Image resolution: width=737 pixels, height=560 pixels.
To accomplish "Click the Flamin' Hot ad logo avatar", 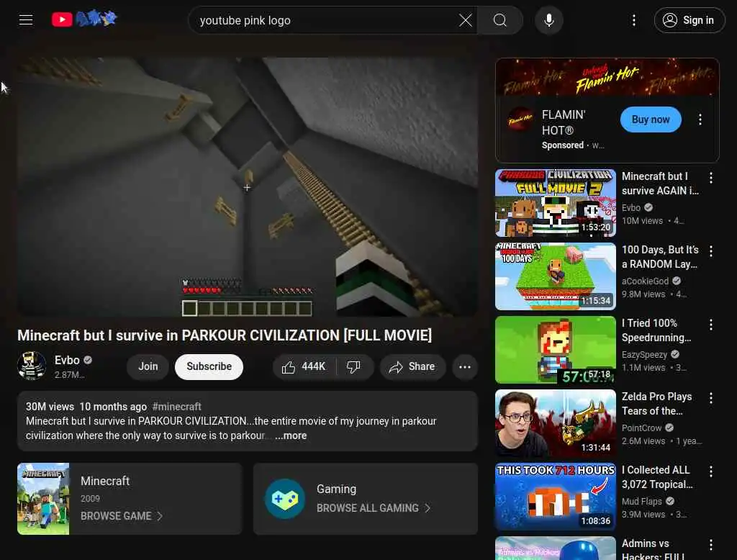I will tap(520, 119).
